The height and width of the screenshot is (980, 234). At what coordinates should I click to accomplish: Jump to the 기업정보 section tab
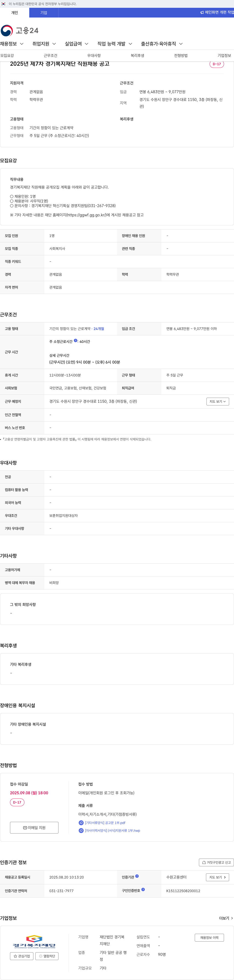click(x=224, y=55)
